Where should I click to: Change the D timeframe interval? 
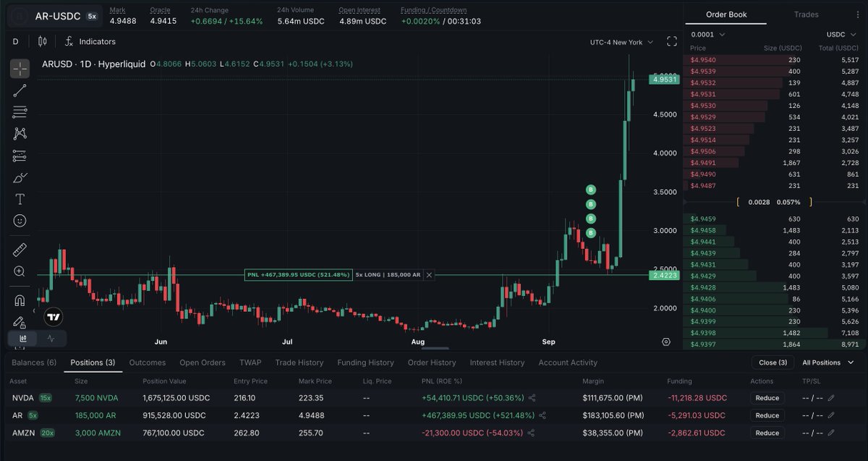click(15, 42)
